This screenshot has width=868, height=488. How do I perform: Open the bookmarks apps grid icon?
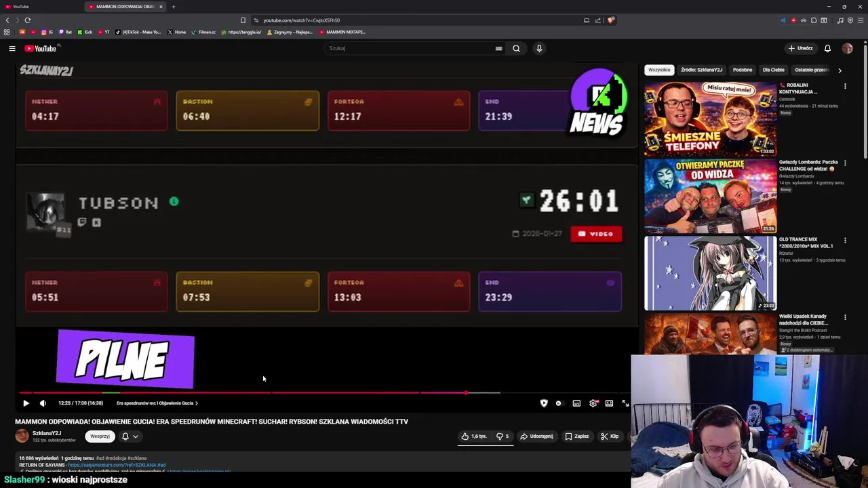[7, 32]
